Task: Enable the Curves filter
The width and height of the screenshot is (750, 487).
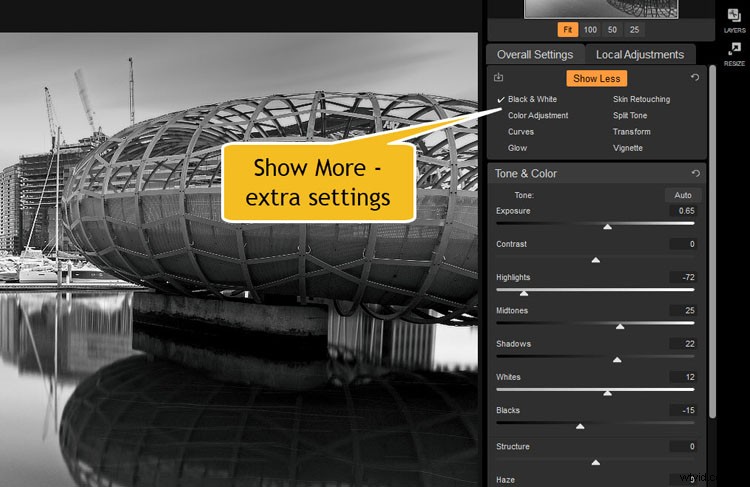Action: point(521,132)
